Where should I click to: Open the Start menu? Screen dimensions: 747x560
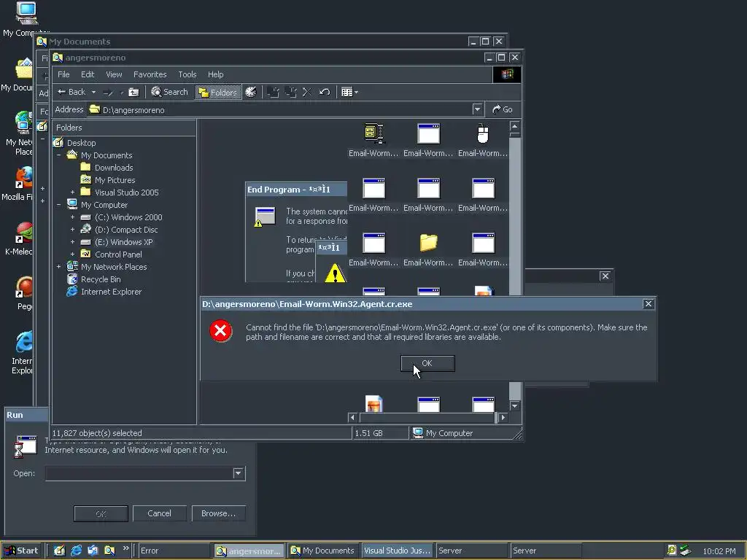click(22, 551)
